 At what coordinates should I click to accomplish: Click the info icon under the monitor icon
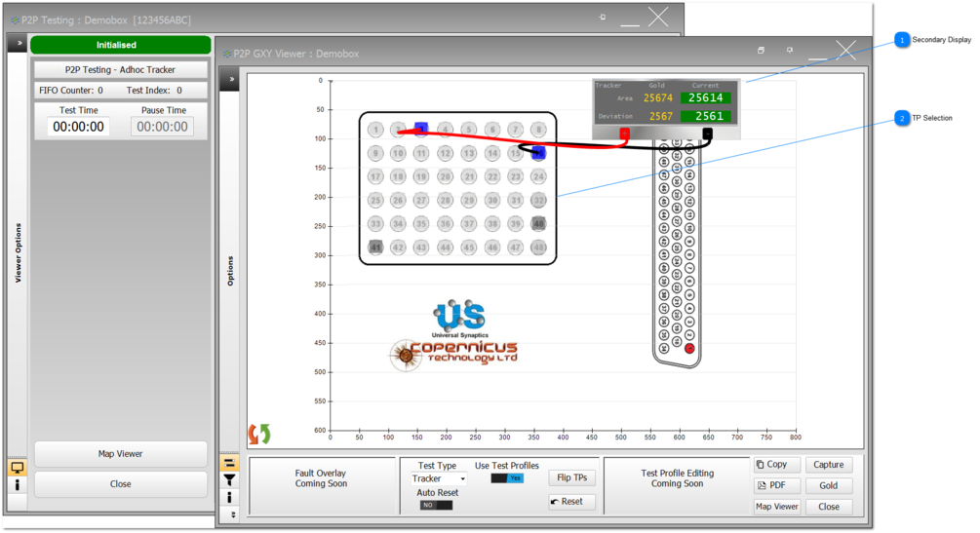click(17, 484)
